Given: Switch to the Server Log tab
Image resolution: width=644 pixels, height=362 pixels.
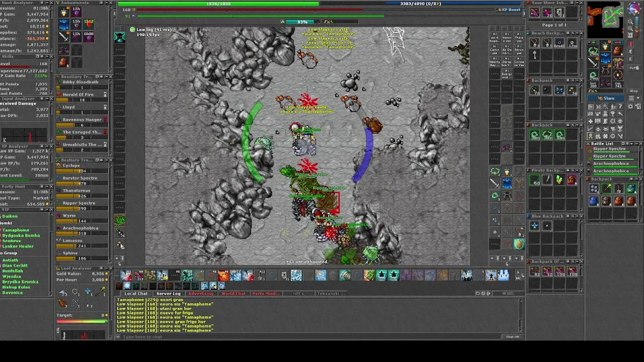Looking at the screenshot, I should pos(168,294).
